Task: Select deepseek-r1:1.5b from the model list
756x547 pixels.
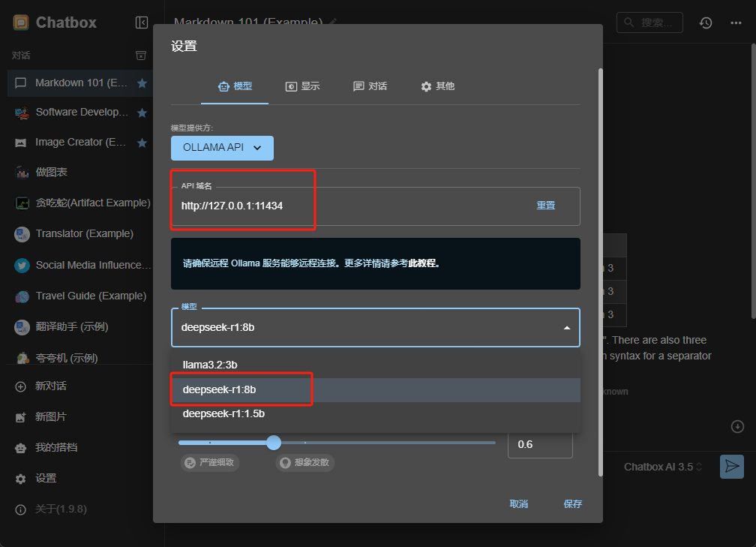Action: pyautogui.click(x=376, y=414)
